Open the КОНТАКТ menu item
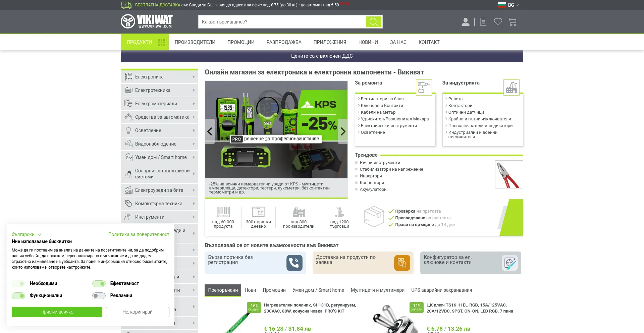 point(429,42)
